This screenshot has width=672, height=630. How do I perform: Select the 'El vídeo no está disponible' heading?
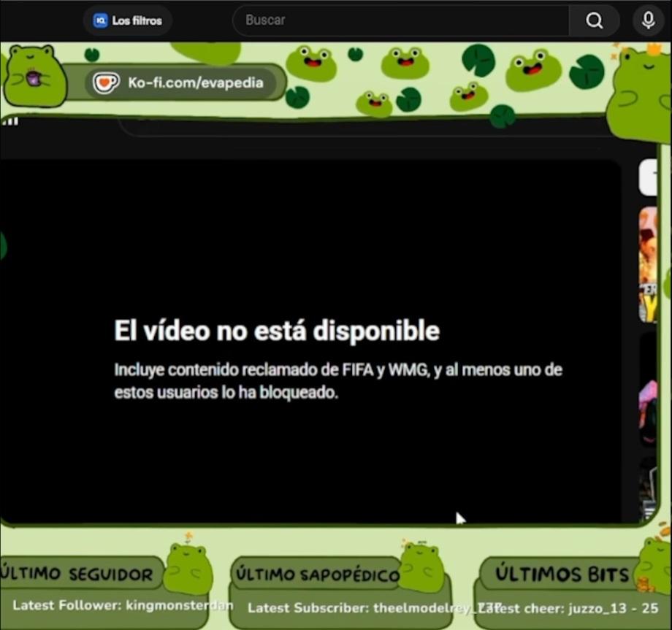point(277,331)
